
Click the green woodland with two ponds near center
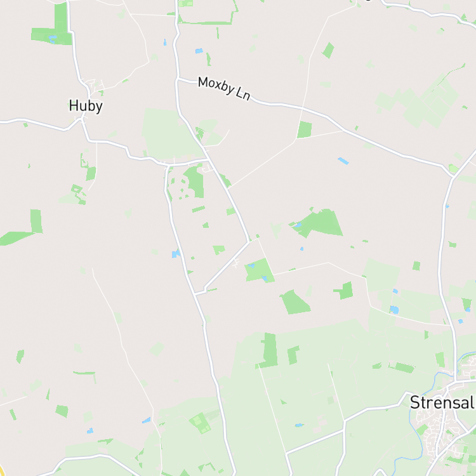(x=260, y=270)
